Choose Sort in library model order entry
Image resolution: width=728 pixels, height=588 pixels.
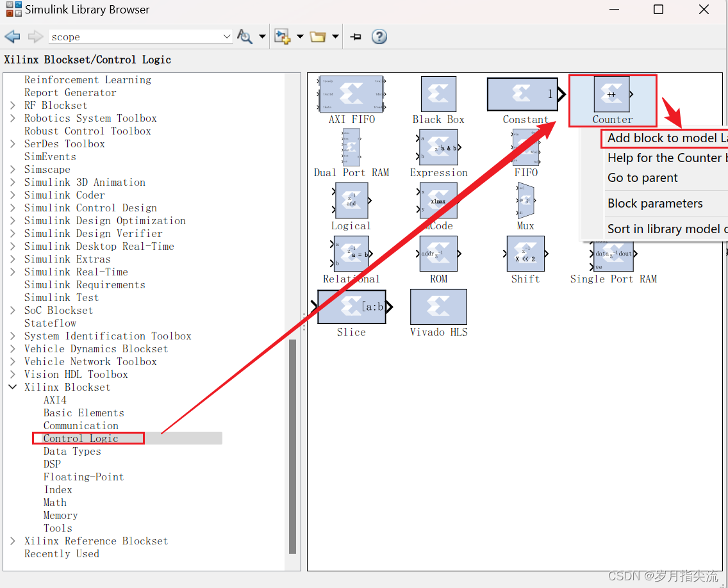click(666, 229)
